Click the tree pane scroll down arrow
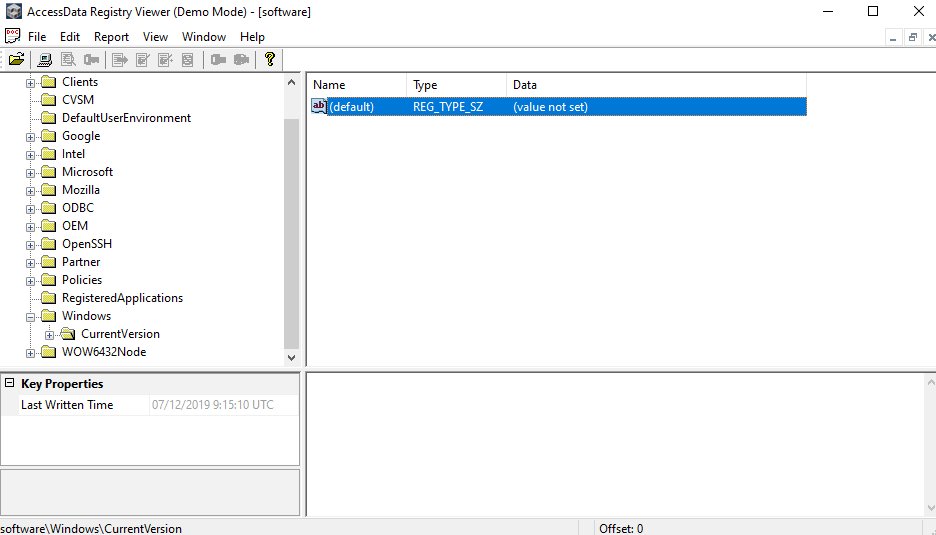 click(x=291, y=358)
